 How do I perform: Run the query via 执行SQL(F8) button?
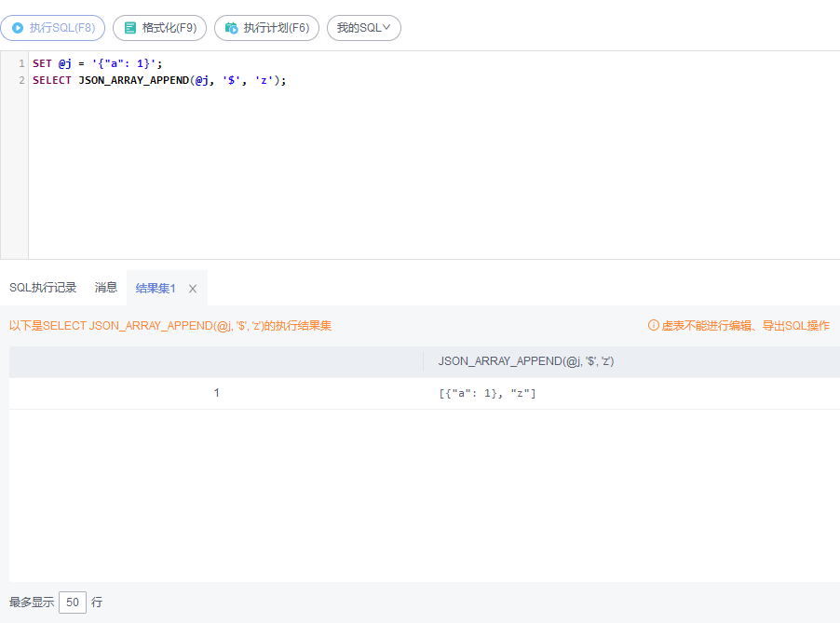(53, 27)
